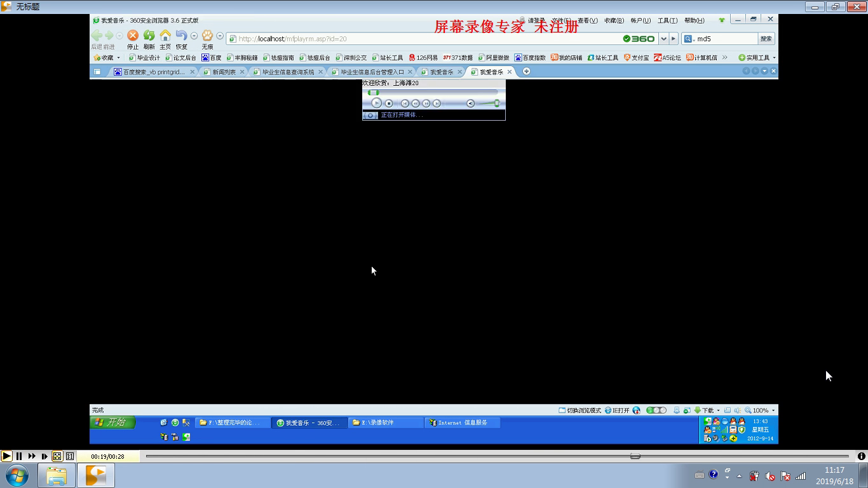Click Internet 信息服务 taskbar item
This screenshot has height=488, width=868.
[463, 423]
